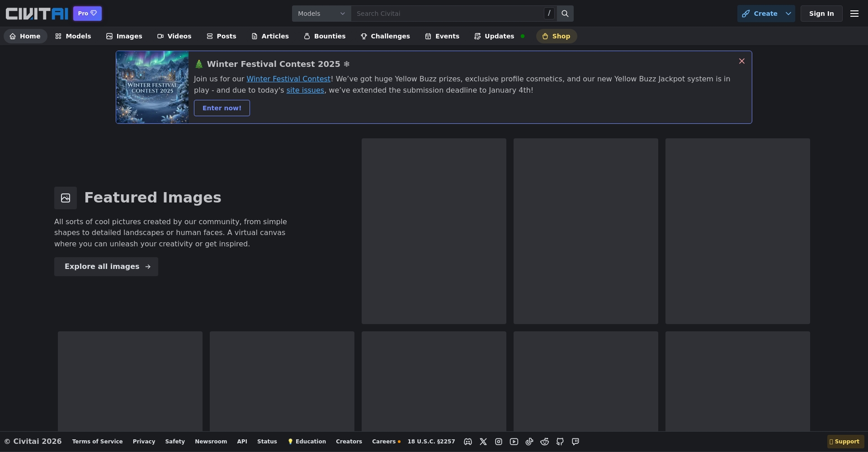Viewport: 868px width, 452px height.
Task: Open the Twitch footer icon
Action: coord(576,442)
